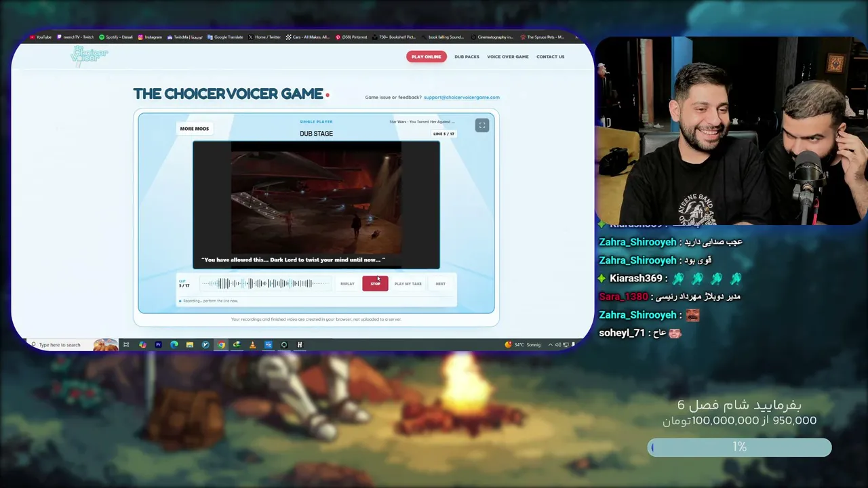
Task: Open VLC media player from the taskbar
Action: 252,345
